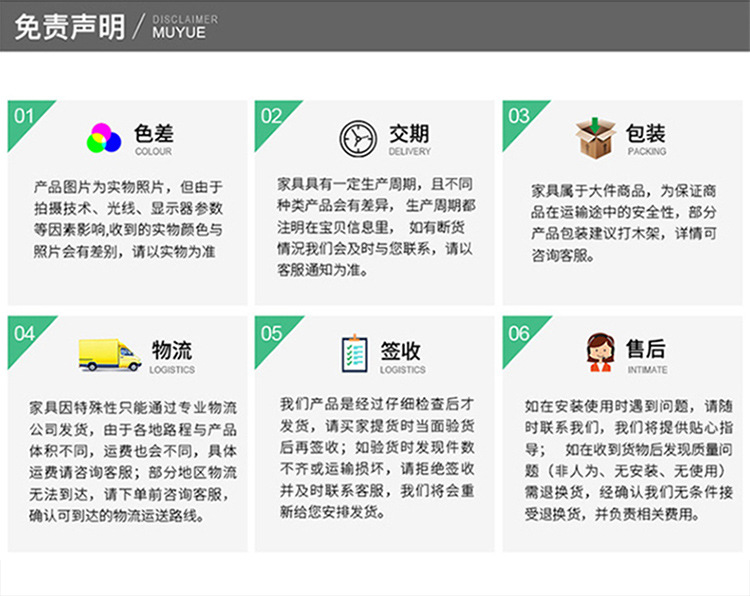The image size is (750, 596).
Task: Click the DELIVERY subtitle
Action: pyautogui.click(x=409, y=151)
